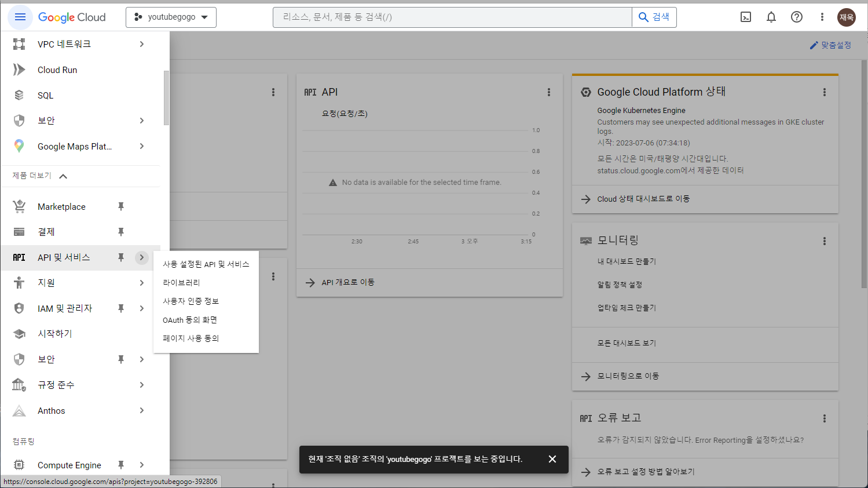Expand the IAM 및 관리자 submenu arrow
The height and width of the screenshot is (488, 868).
pos(142,308)
